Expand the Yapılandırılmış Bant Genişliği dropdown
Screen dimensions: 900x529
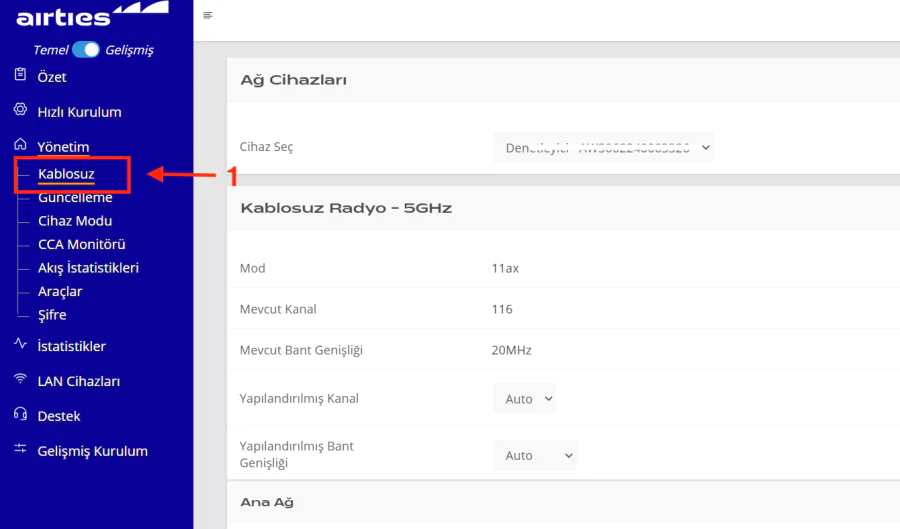[535, 455]
